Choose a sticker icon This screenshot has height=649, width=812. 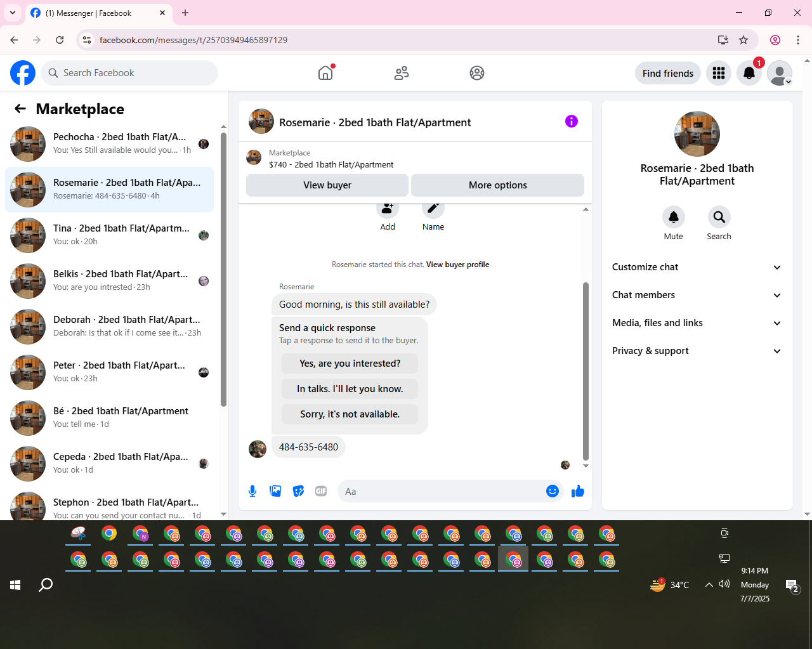(298, 491)
